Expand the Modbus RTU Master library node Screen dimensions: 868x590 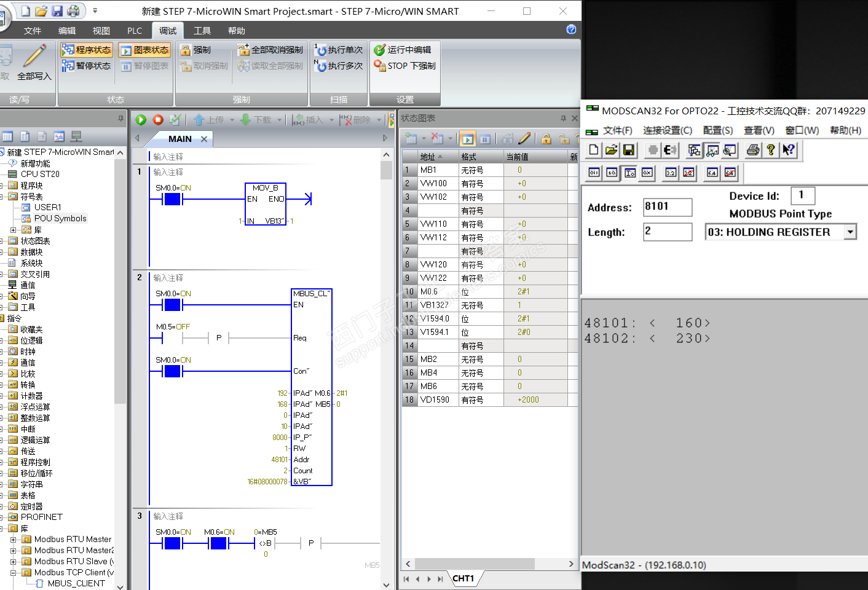point(14,540)
